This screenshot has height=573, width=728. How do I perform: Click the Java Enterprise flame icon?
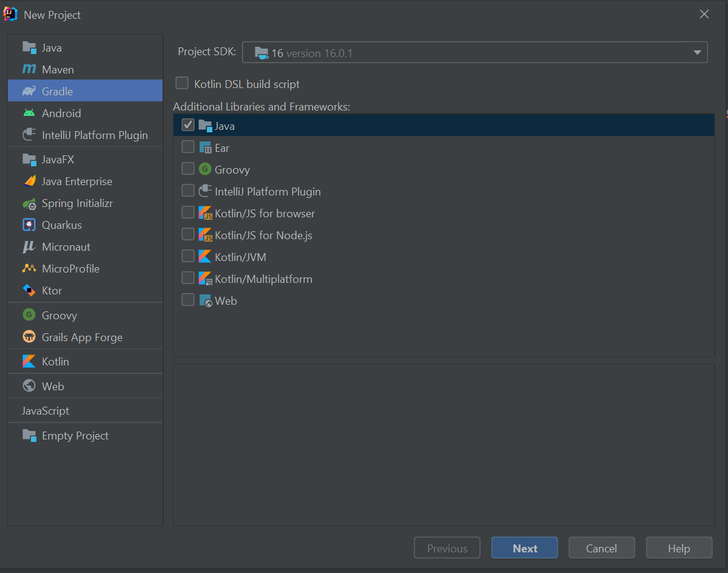[29, 181]
